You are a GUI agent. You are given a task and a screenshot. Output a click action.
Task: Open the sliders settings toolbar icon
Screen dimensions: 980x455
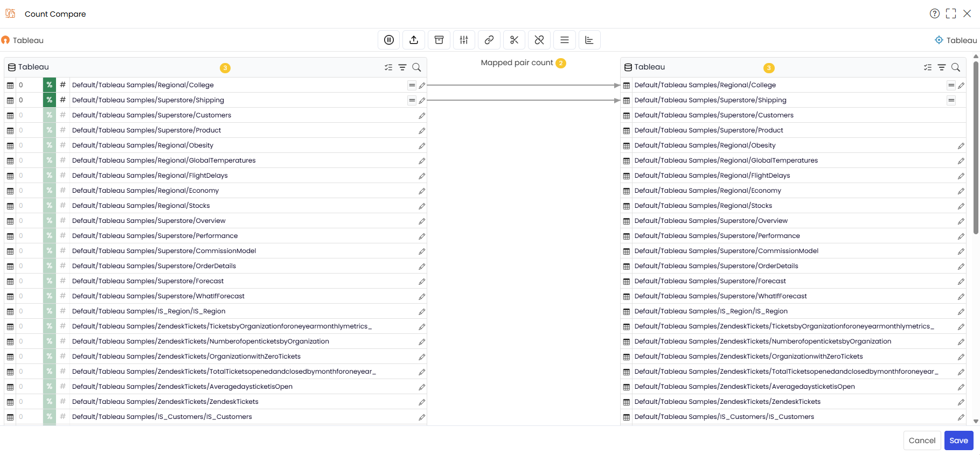[x=464, y=40]
